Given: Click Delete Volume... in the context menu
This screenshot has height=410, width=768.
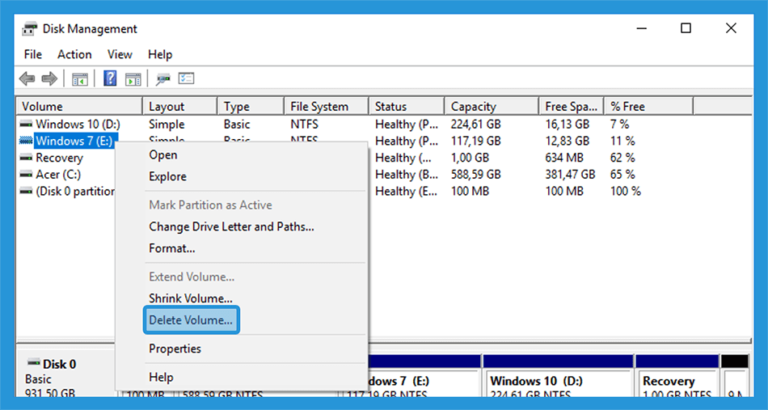Looking at the screenshot, I should [x=191, y=320].
